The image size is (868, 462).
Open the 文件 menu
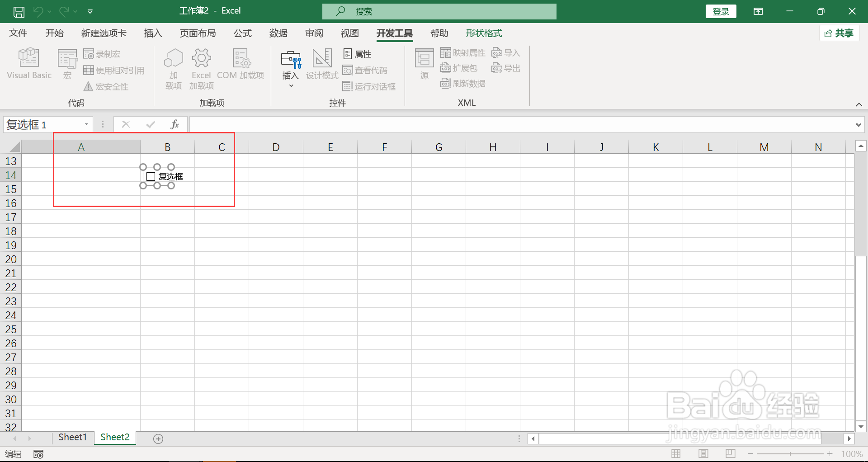[x=19, y=33]
